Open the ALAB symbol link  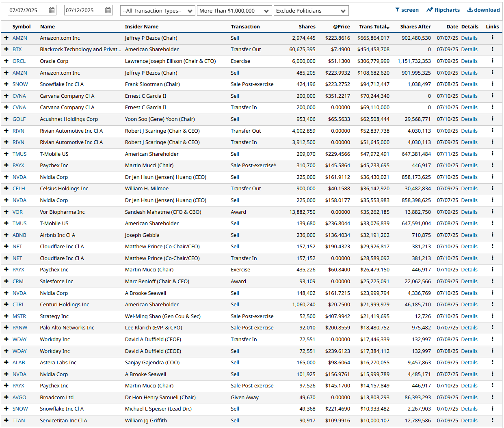point(19,362)
